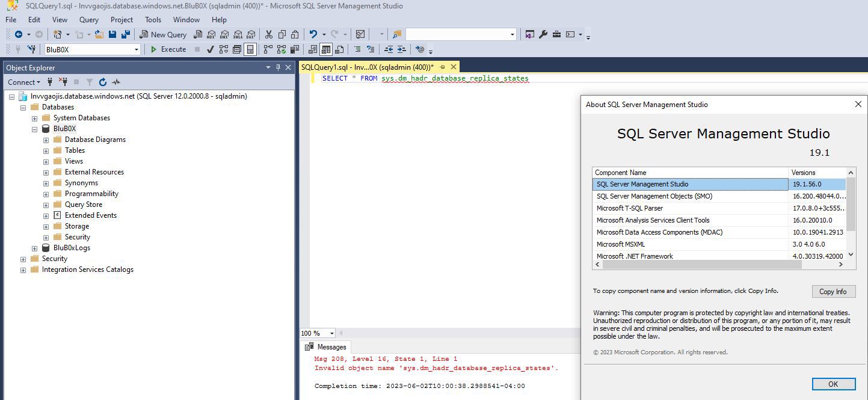The image size is (868, 400).
Task: Toggle pin on SQLQuery1.sql tab
Action: click(442, 67)
